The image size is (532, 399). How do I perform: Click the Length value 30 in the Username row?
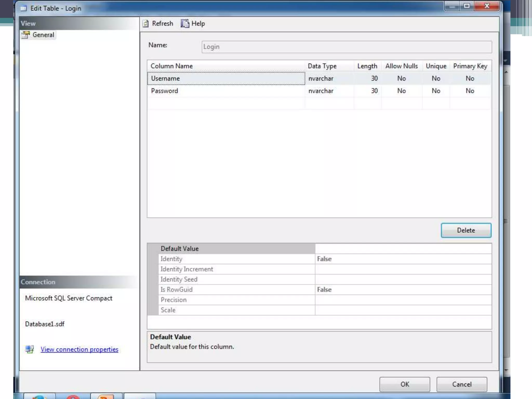click(374, 78)
